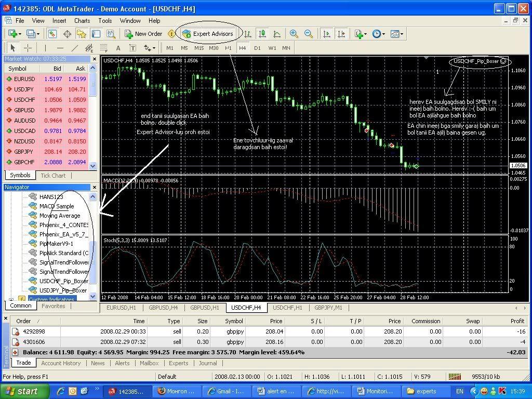Toggle the Expert Advisors button

[x=208, y=34]
